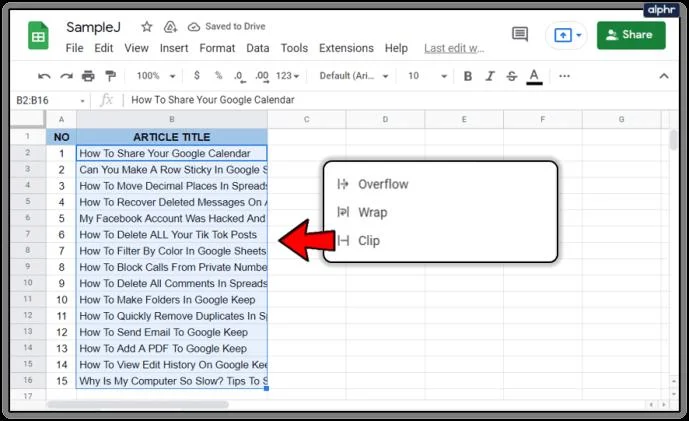Open the Format menu
Viewport: 689px width, 421px height.
(x=217, y=48)
